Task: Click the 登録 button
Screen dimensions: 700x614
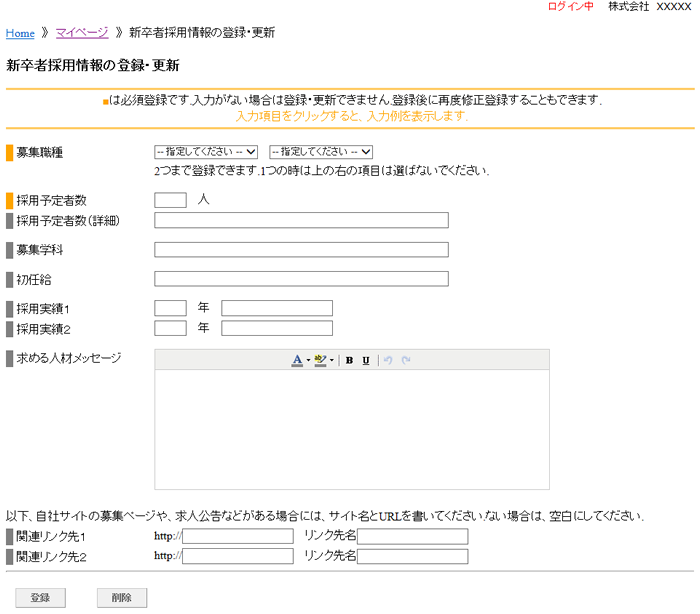Action: coord(41,598)
